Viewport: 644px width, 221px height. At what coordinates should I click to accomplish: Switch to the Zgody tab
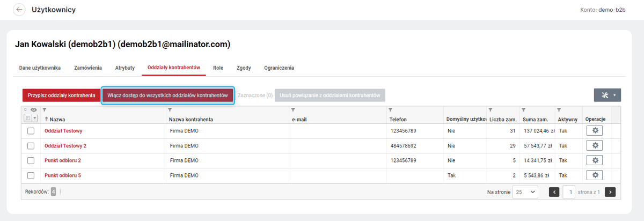point(244,68)
